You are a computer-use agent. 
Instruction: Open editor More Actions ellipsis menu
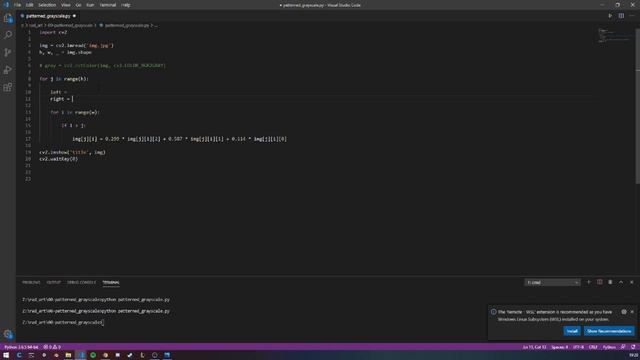click(632, 16)
